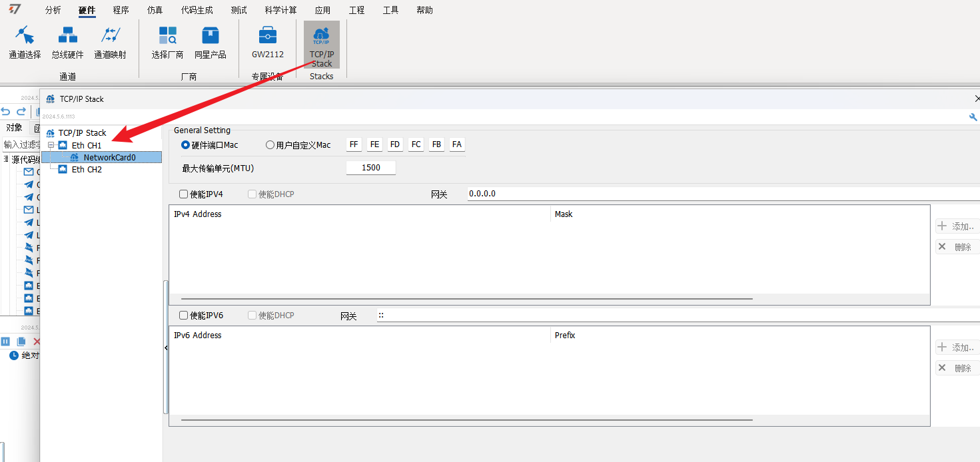Collapse the tree panel with the splitter arrow
This screenshot has height=462, width=980.
point(166,347)
